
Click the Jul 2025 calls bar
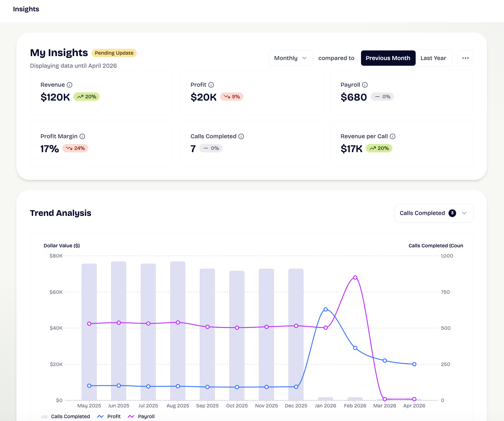[148, 332]
